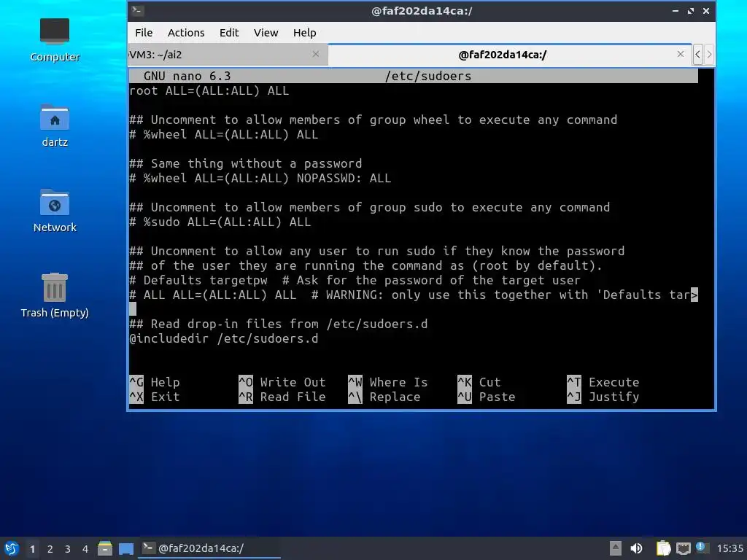Open the volume control tray icon
This screenshot has height=560, width=747.
coord(636,548)
